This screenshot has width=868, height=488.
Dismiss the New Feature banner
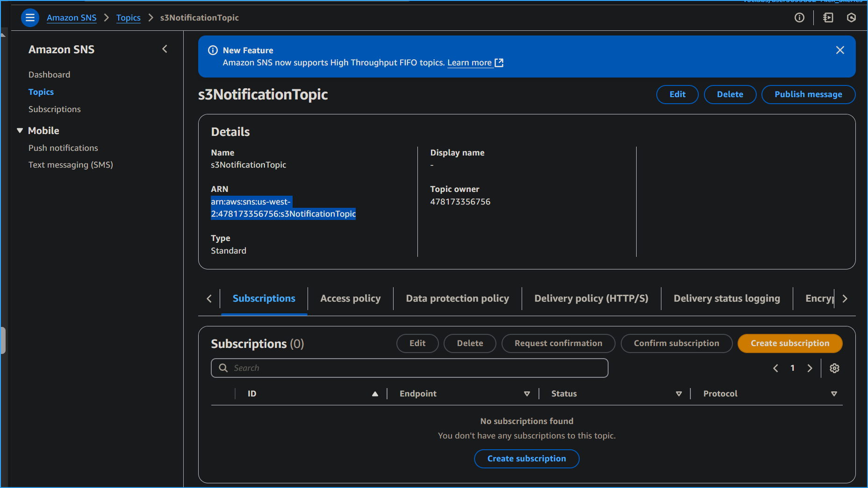click(839, 50)
